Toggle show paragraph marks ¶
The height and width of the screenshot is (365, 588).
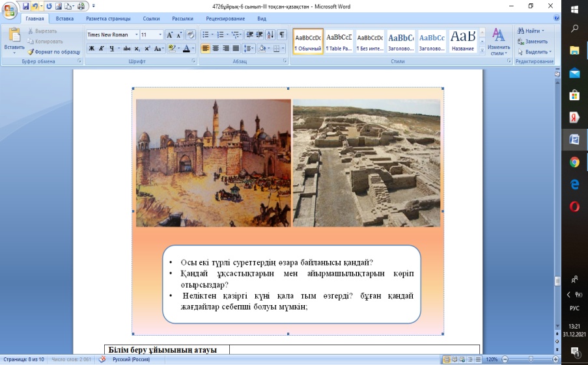tap(281, 34)
